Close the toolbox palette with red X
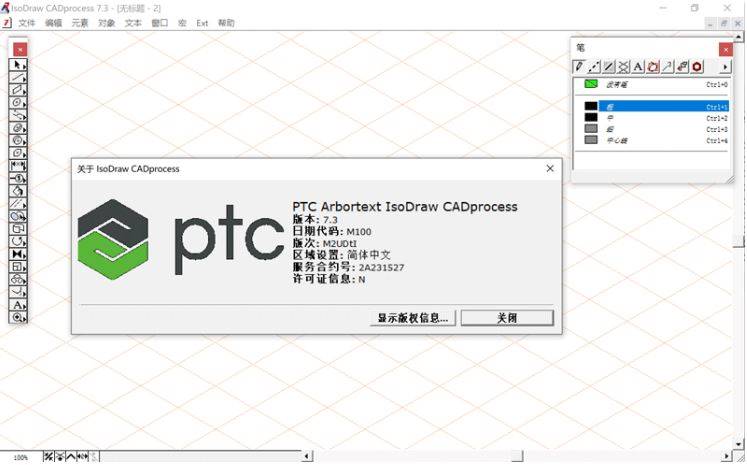Screen dimensions: 747x465 [20, 49]
